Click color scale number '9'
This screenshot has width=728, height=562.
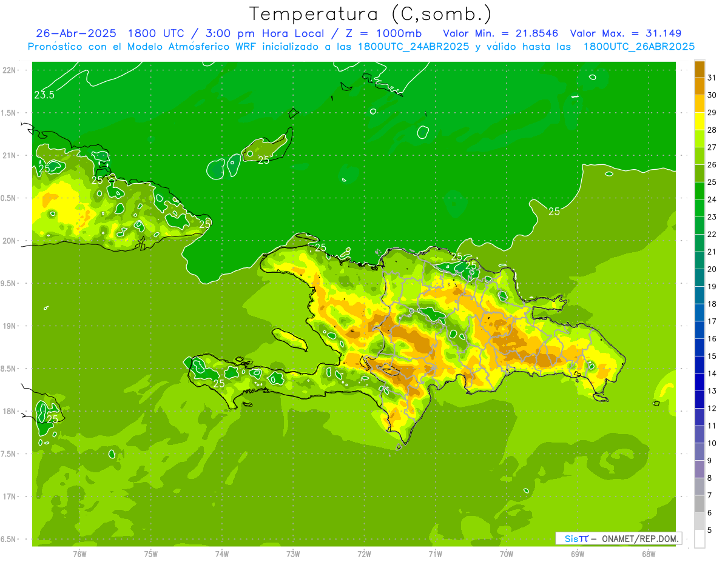tap(710, 461)
